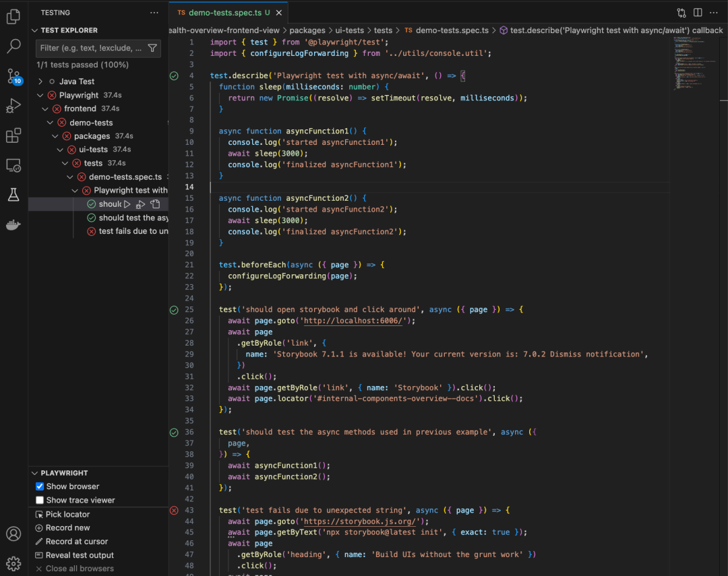The width and height of the screenshot is (728, 576).
Task: Click the tests breadcrumb item
Action: (x=383, y=30)
